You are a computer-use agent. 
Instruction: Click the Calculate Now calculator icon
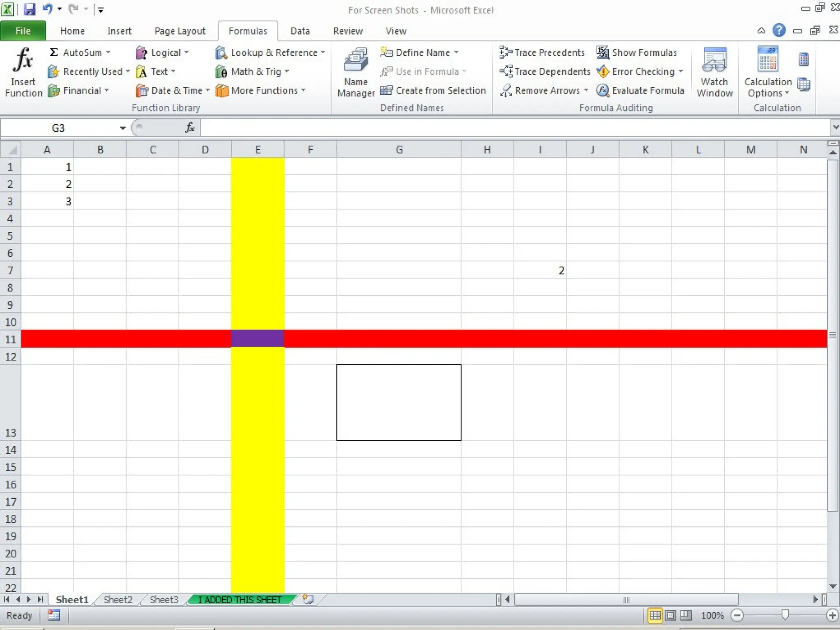(x=803, y=60)
